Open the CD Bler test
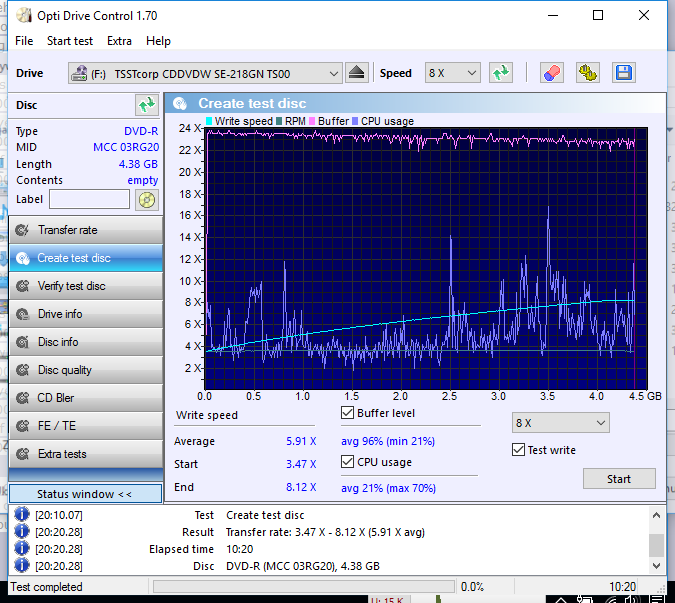 tap(86, 398)
